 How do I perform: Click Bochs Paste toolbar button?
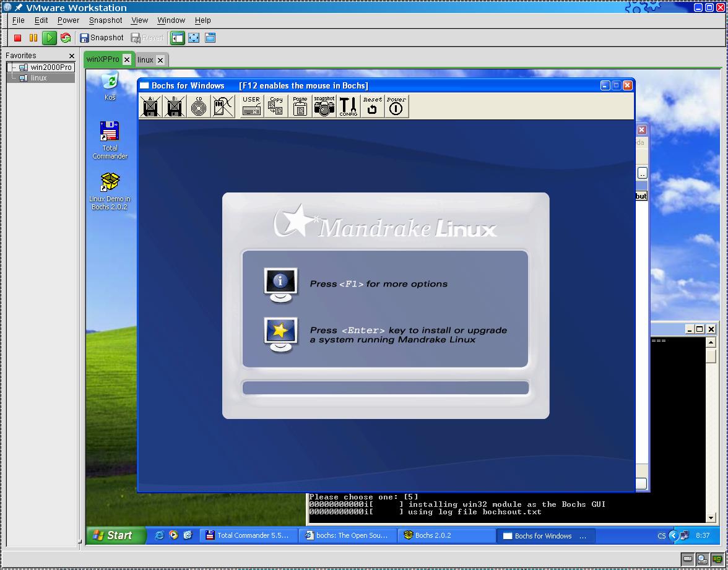pos(300,106)
